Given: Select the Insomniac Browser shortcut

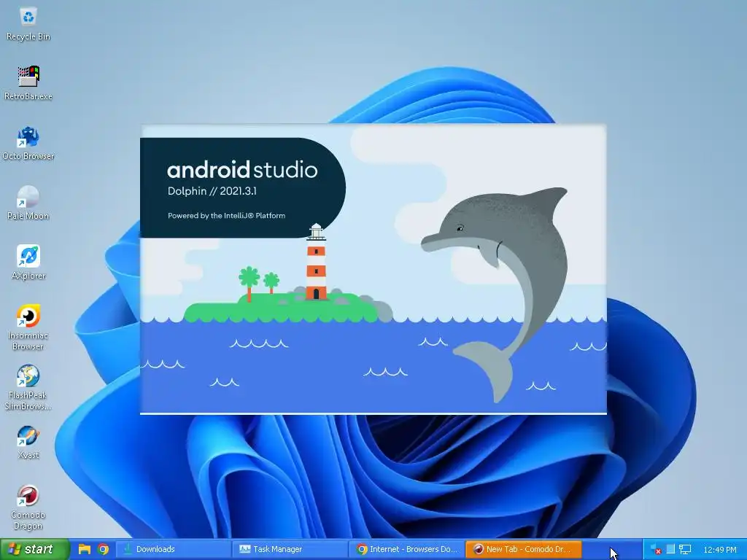Looking at the screenshot, I should coord(28,327).
